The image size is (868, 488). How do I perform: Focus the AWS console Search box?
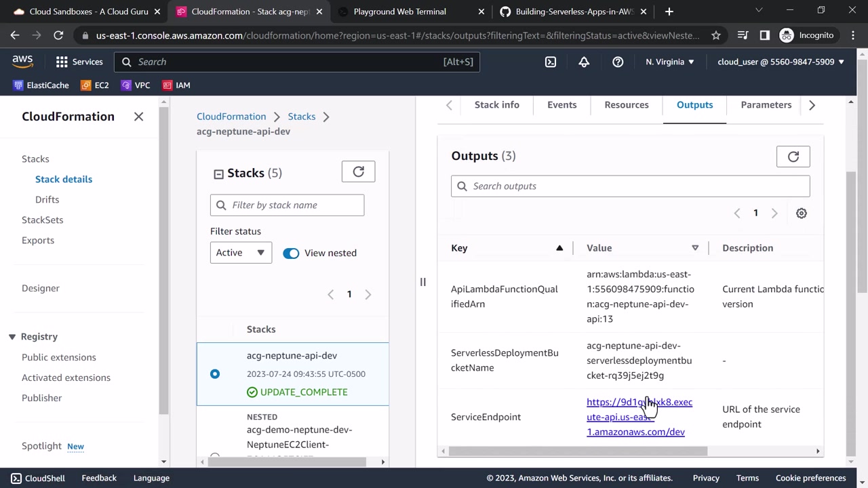[297, 62]
